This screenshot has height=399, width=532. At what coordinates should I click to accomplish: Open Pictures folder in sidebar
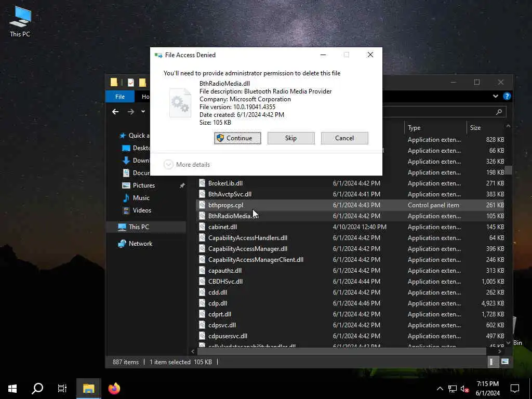(x=138, y=185)
